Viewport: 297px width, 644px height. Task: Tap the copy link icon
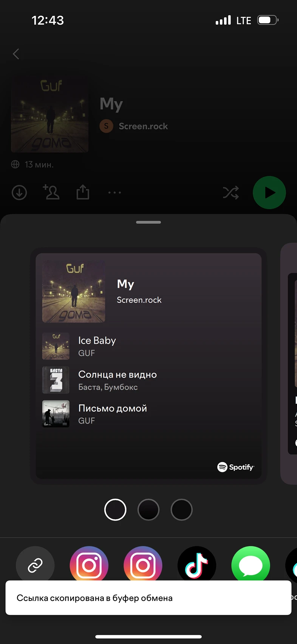coord(35,565)
